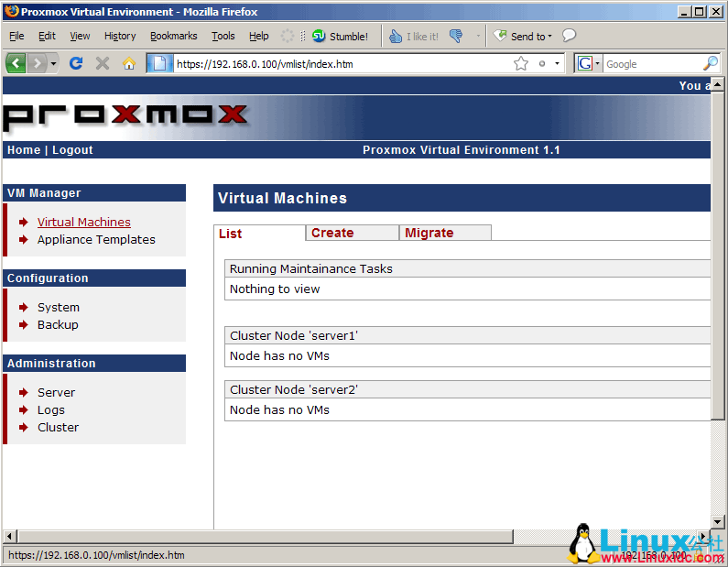Switch to the Migrate tab
Image resolution: width=728 pixels, height=567 pixels.
point(429,233)
